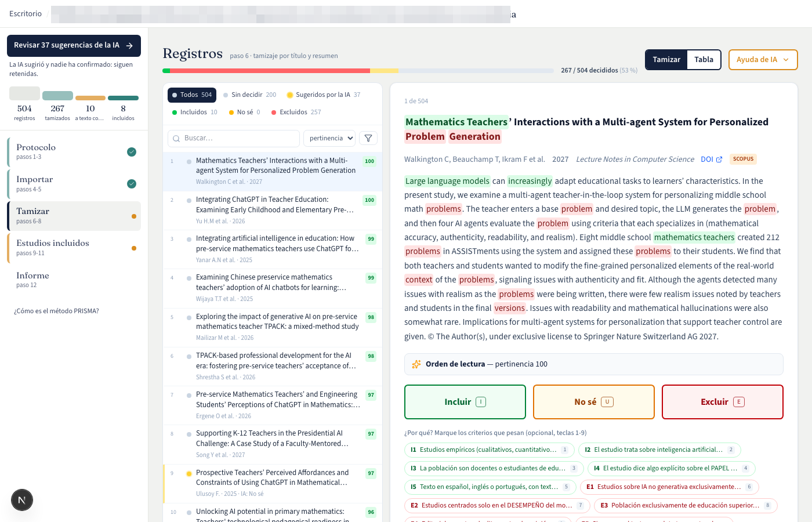
Task: Click the external link icon beside DOI
Action: pos(719,159)
